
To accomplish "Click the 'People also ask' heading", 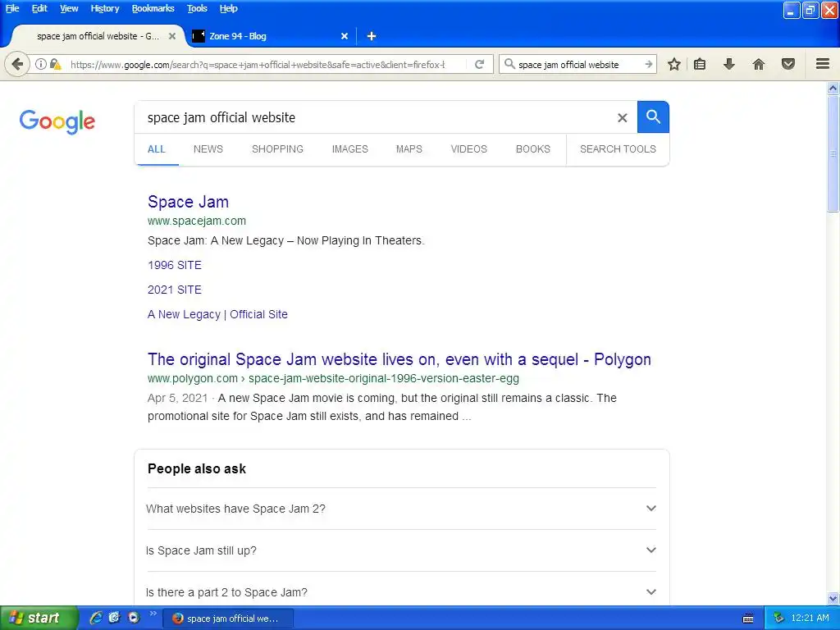I will pos(197,468).
